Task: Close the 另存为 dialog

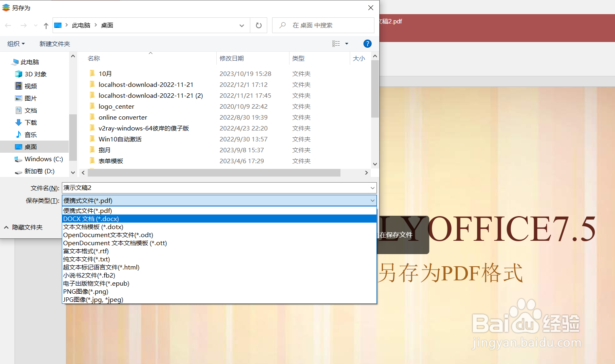Action: (370, 8)
